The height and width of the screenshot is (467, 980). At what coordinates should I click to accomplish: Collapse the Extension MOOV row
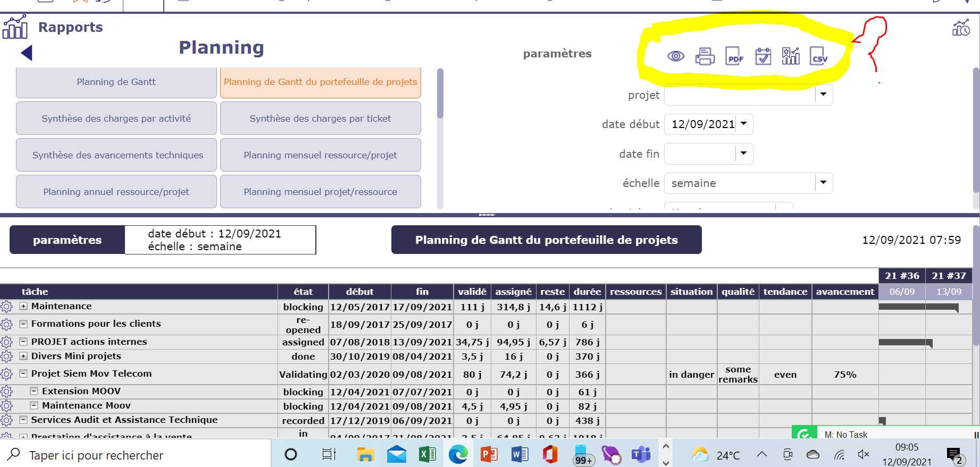(34, 391)
